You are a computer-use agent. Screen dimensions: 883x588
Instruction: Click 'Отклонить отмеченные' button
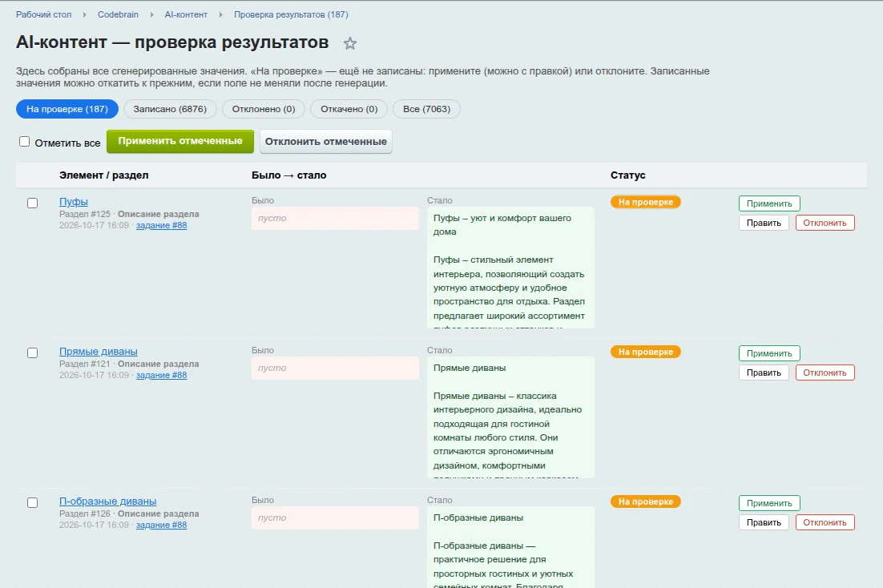coord(326,141)
